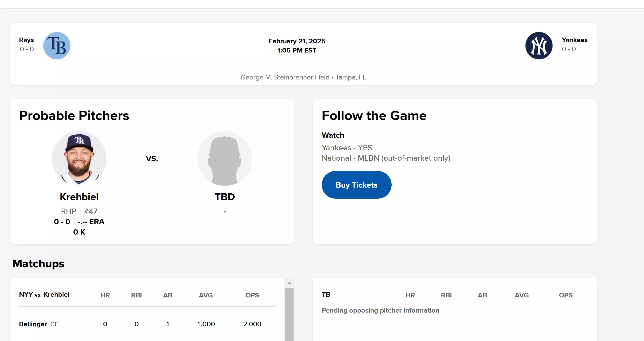Click the 1:05 PM EST game time
Viewport: 644px width, 341px height.
[x=297, y=50]
